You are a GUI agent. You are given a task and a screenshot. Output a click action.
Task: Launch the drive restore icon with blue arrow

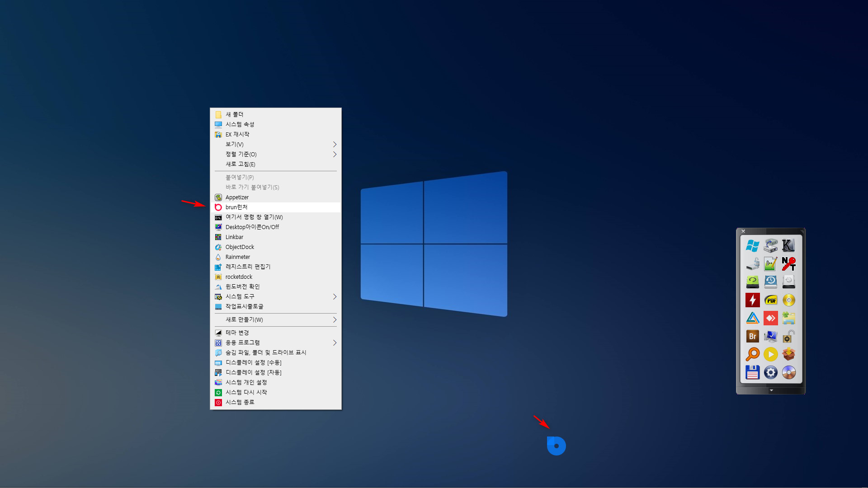click(x=771, y=246)
